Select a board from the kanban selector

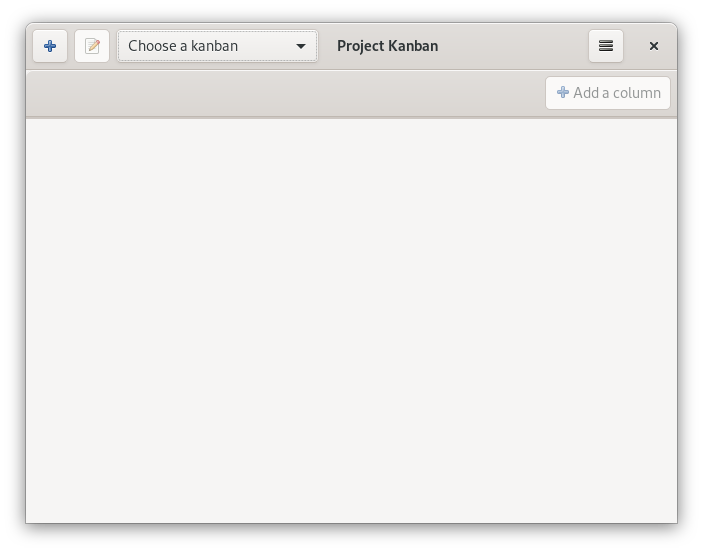217,46
